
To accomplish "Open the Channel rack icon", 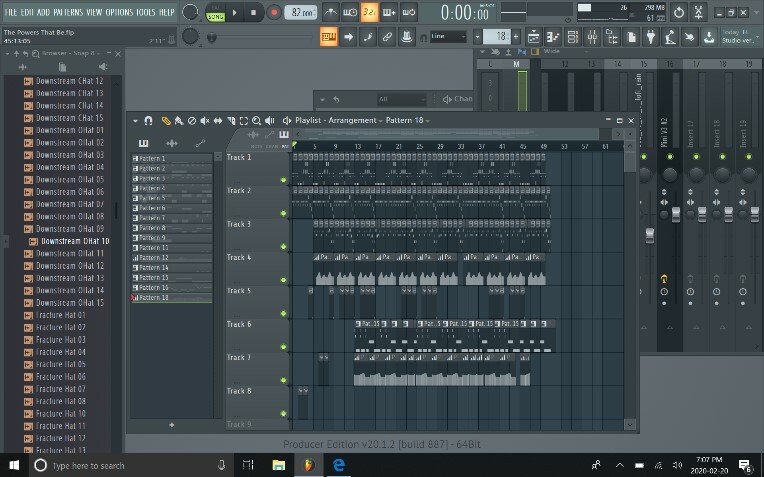I will [x=573, y=37].
